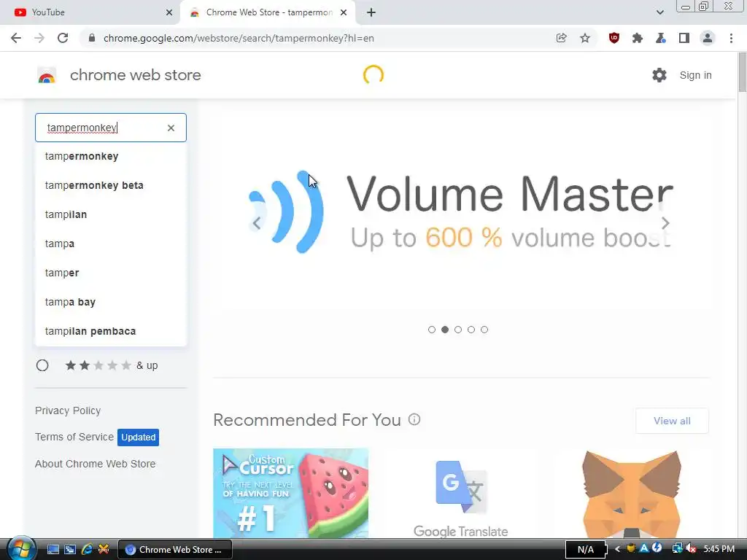
Task: Click Show Desktop in quick launch
Action: pos(53,549)
